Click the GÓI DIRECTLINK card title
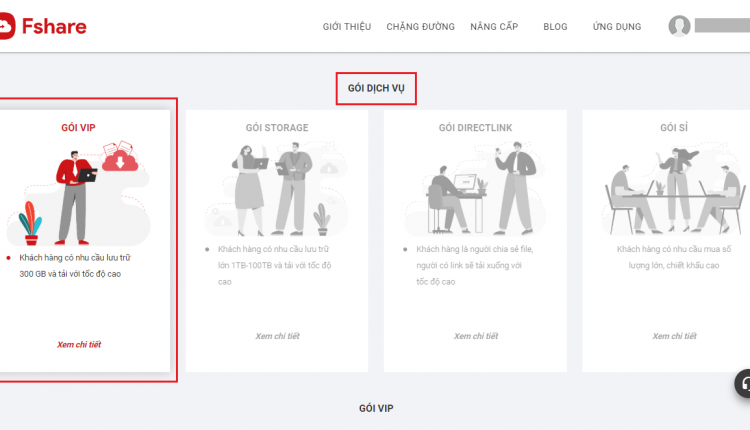The height and width of the screenshot is (430, 750). (475, 128)
